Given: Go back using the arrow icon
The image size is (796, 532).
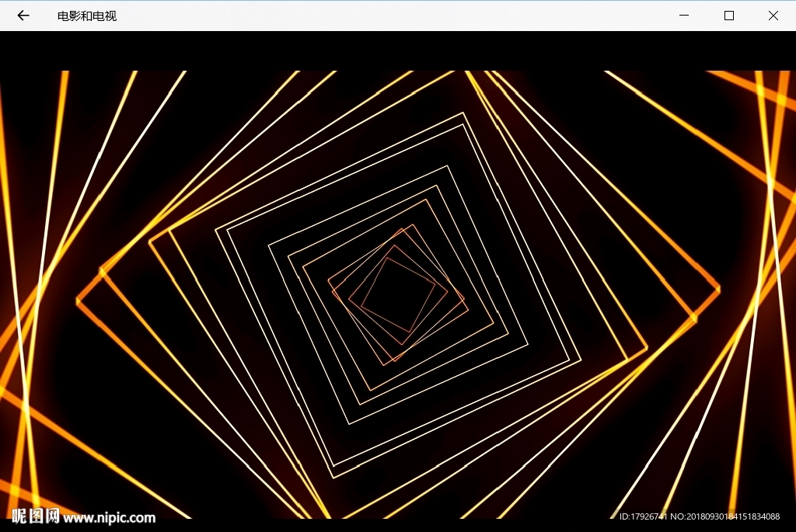Looking at the screenshot, I should [23, 16].
